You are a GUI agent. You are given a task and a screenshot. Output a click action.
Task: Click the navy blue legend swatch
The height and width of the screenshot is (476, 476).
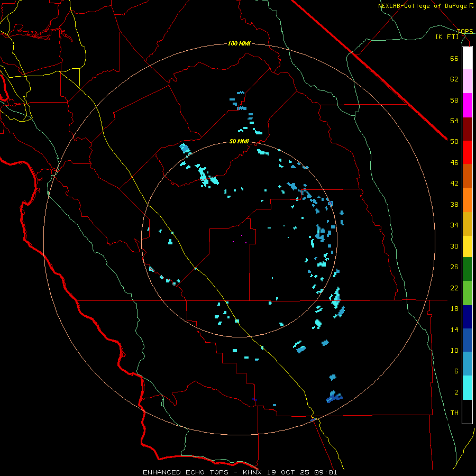coord(467,317)
